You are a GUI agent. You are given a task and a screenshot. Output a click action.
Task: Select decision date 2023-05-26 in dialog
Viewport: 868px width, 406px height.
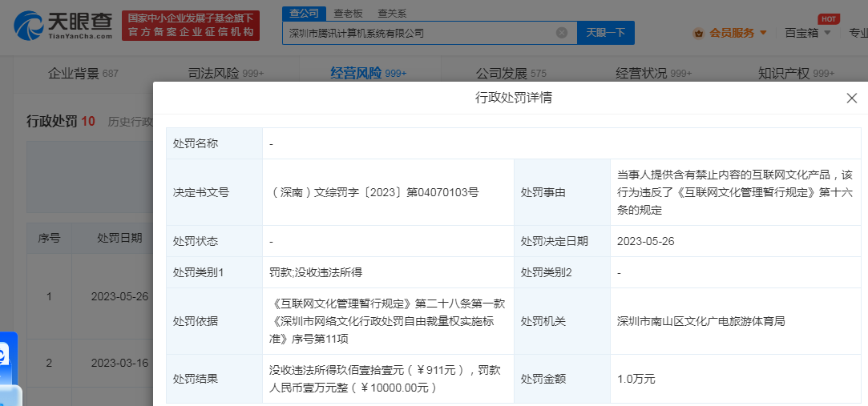pos(645,241)
